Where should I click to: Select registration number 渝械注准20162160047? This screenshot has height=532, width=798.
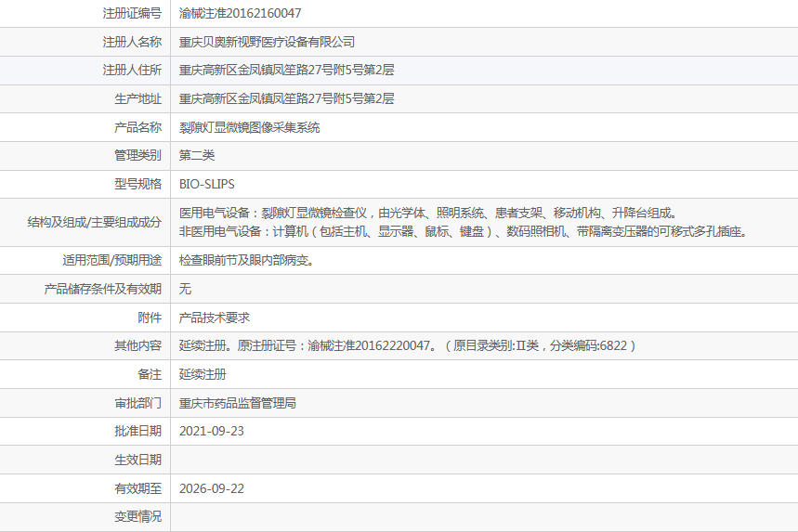[x=241, y=13]
